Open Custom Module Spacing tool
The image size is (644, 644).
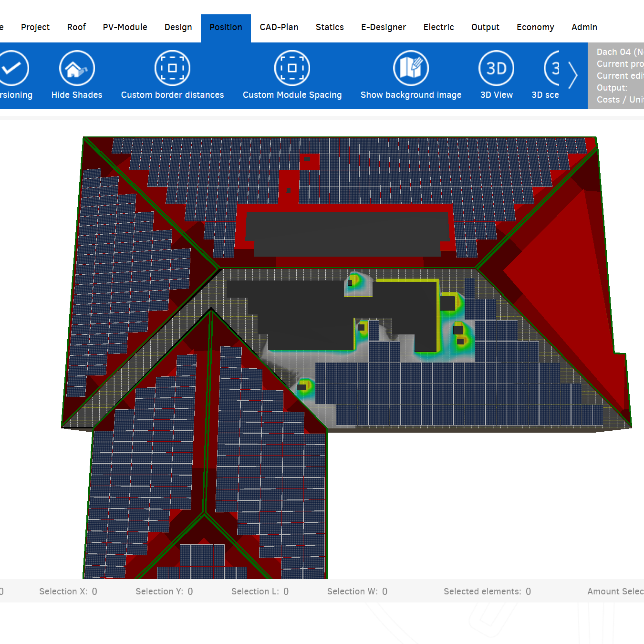(x=292, y=69)
